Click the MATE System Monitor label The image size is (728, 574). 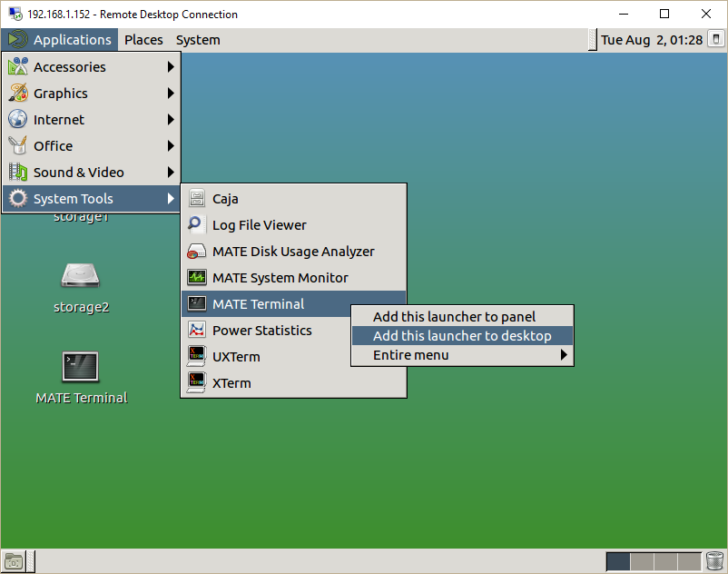click(280, 278)
